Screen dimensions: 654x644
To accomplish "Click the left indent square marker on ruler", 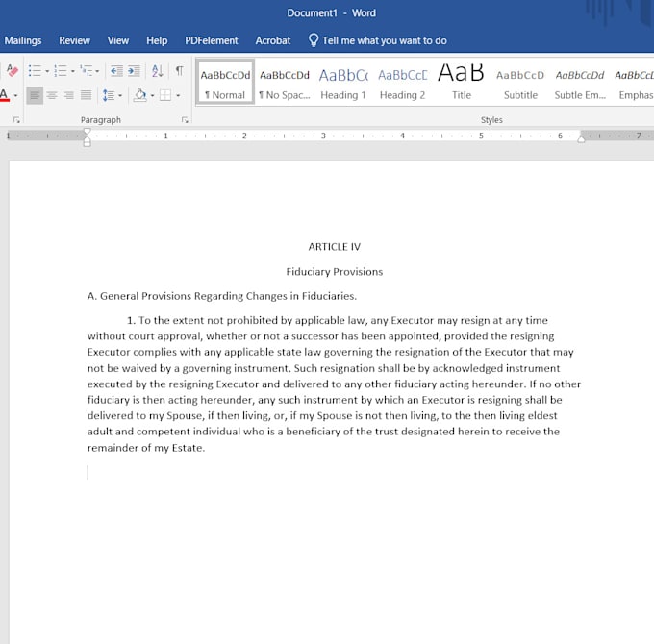I will 87,144.
